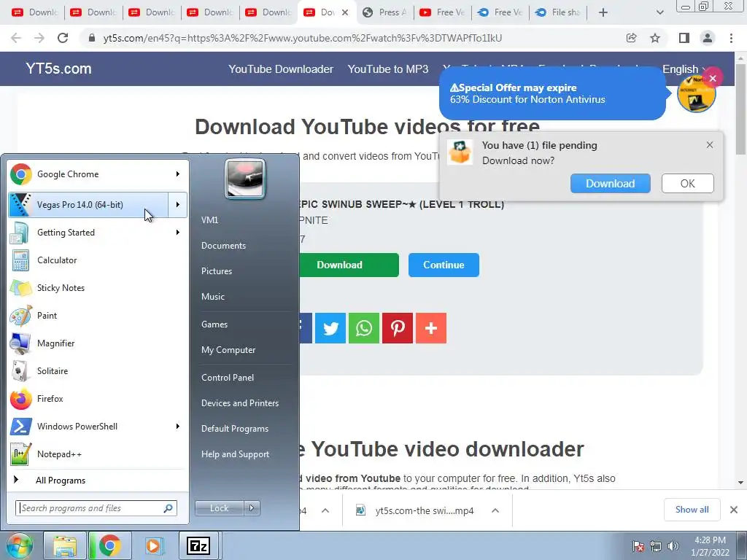The width and height of the screenshot is (747, 560).
Task: Click the user account picture in Start menu
Action: point(245,179)
